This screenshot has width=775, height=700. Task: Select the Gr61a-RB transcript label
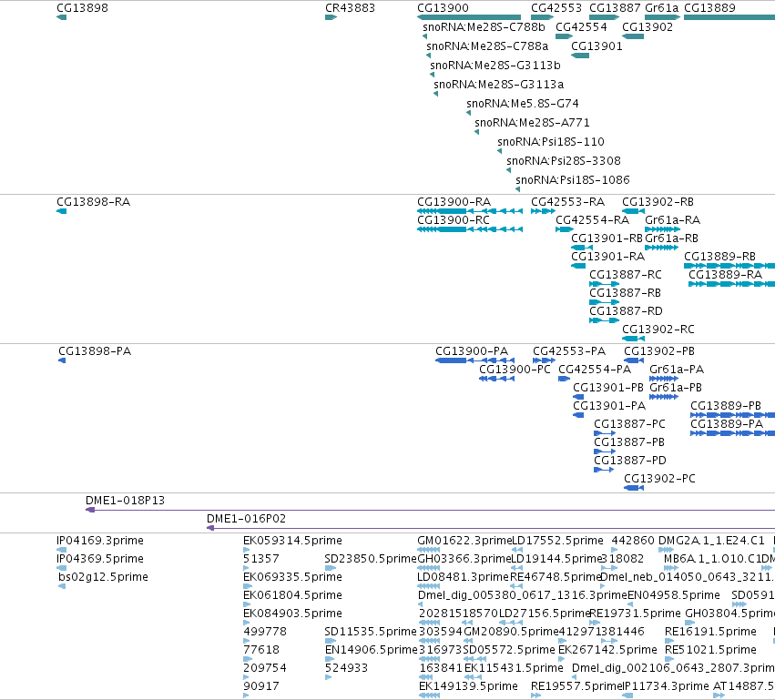[671, 238]
